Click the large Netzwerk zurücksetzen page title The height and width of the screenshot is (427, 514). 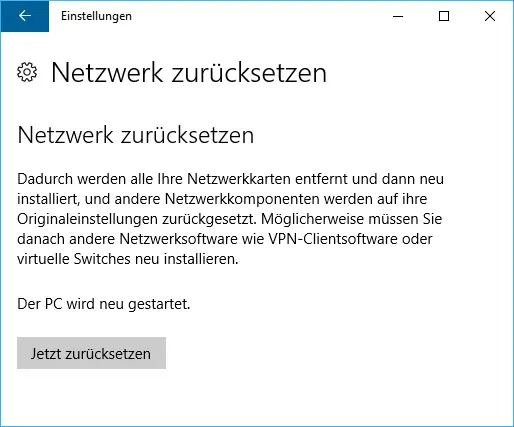pos(189,72)
